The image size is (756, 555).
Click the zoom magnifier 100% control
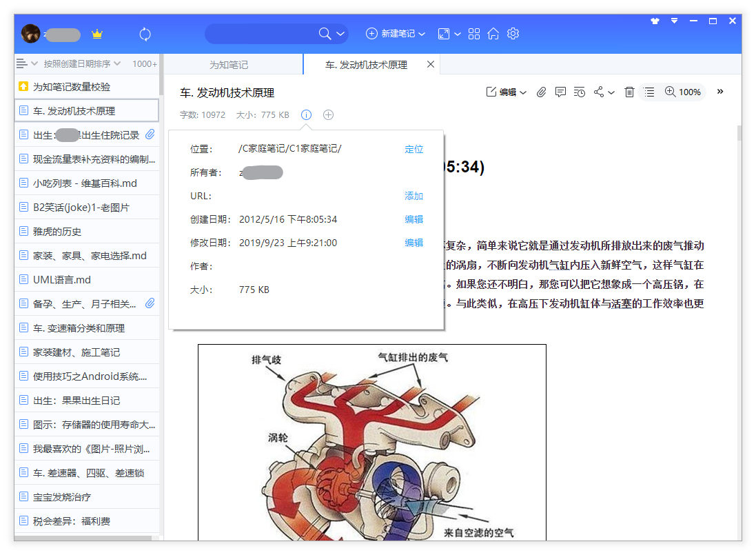[x=682, y=92]
